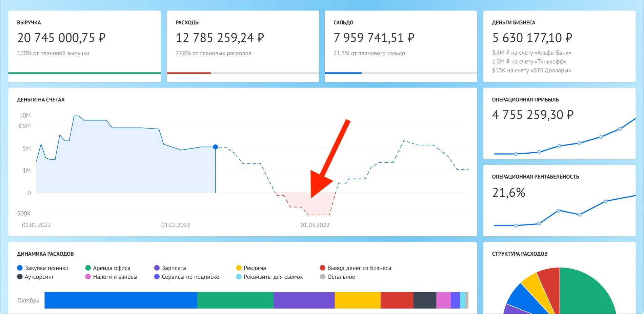This screenshot has height=314, width=644.
Task: Select Реквизиты для съемок legend entry
Action: click(269, 277)
